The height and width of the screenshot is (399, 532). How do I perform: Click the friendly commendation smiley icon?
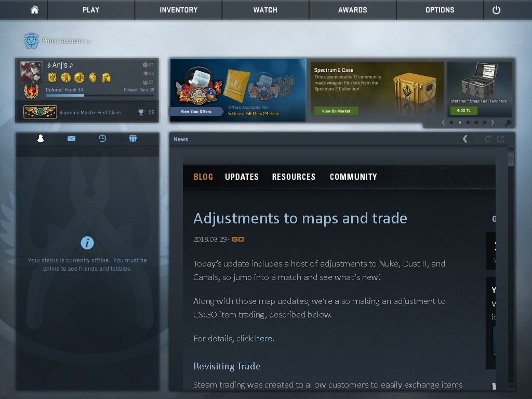tap(145, 65)
